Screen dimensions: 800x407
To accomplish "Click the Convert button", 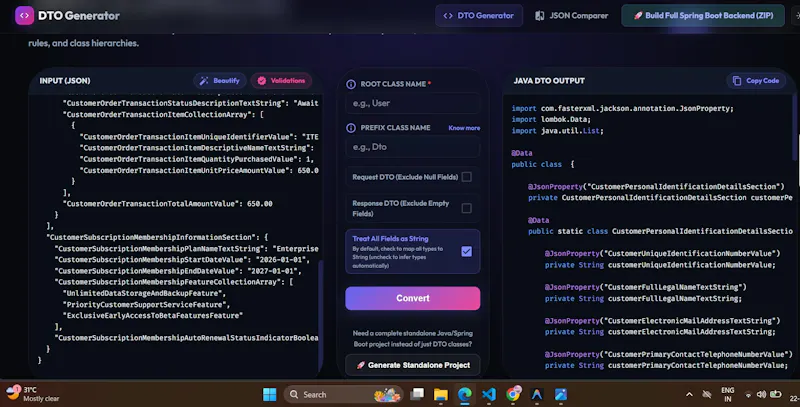I will pyautogui.click(x=413, y=298).
